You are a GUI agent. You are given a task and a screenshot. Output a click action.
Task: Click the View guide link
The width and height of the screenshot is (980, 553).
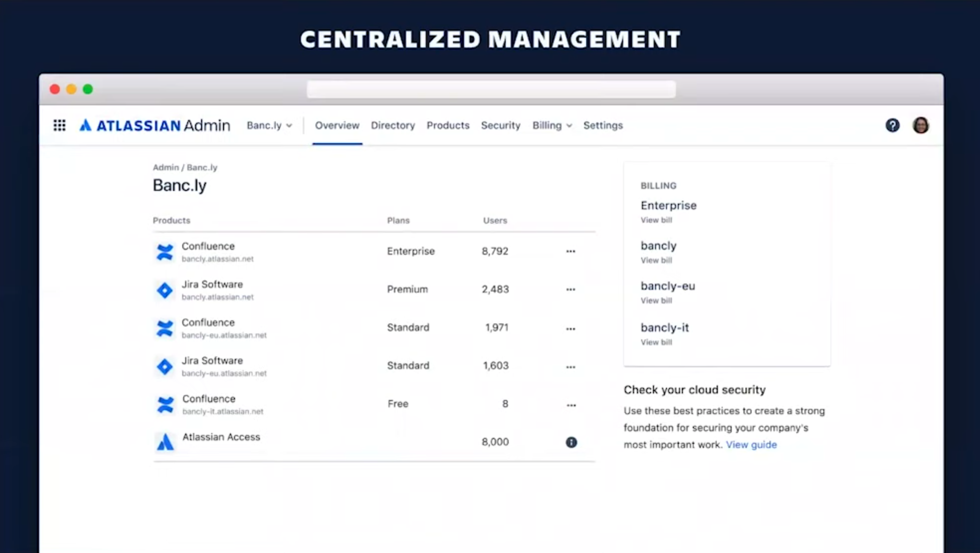pos(751,444)
